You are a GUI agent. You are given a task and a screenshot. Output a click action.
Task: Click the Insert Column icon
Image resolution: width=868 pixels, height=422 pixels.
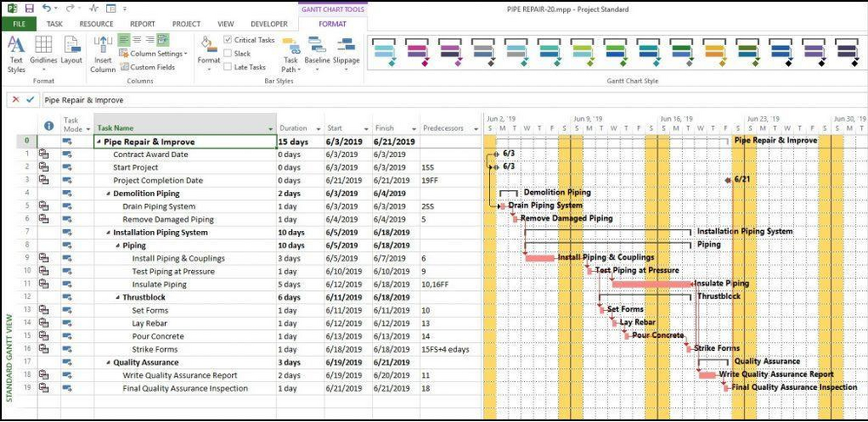pyautogui.click(x=103, y=52)
